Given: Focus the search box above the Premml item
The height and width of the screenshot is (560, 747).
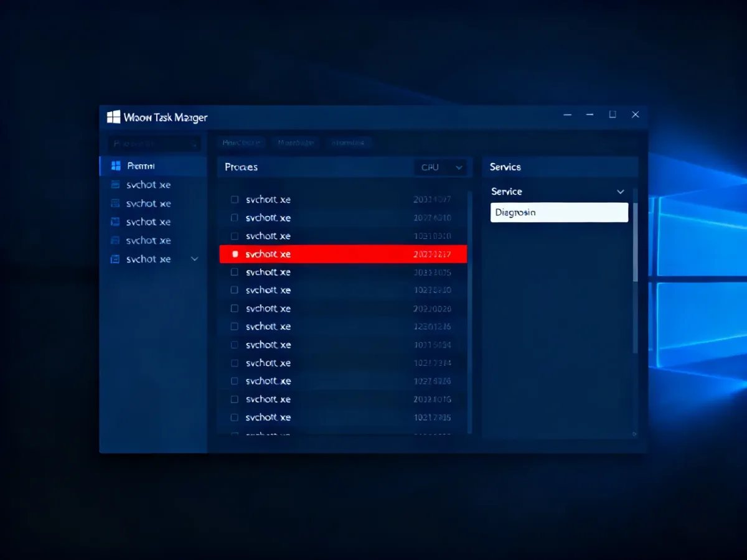Looking at the screenshot, I should click(154, 144).
